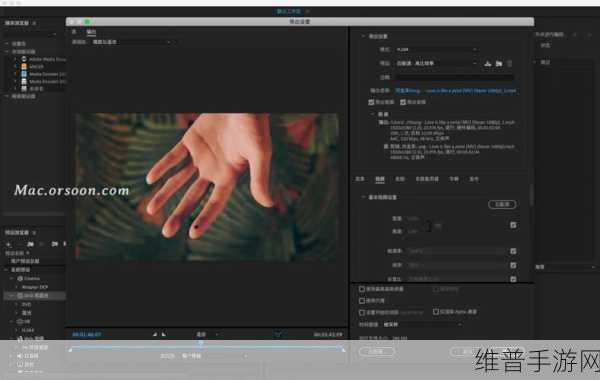Open the preview zoom 适合 dropdown
This screenshot has width=600, height=380.
tap(207, 334)
